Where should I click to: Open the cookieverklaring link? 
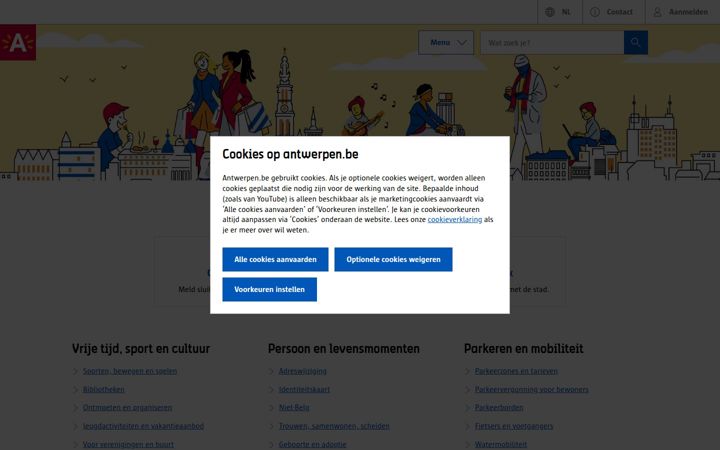click(455, 219)
